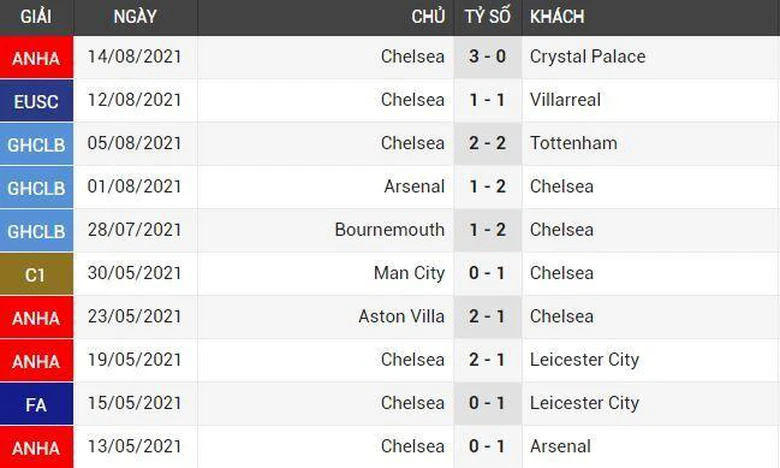This screenshot has height=468, width=780.
Task: Open the 0 - 1 Man City score
Action: point(488,273)
